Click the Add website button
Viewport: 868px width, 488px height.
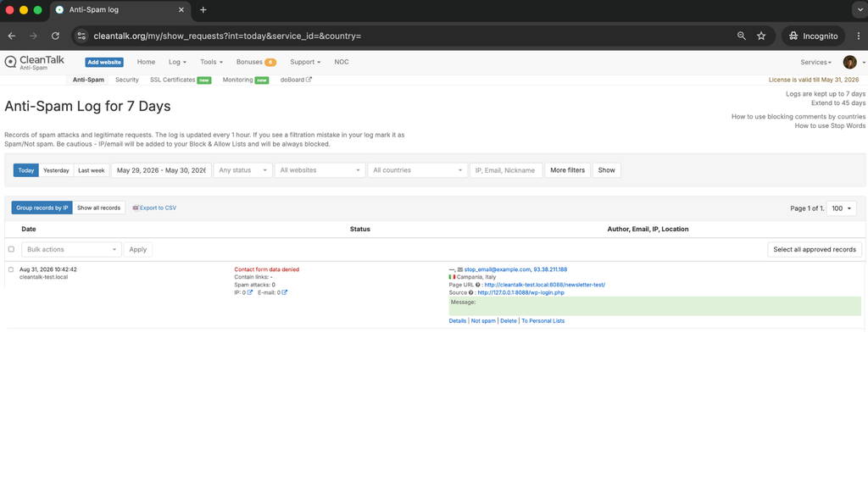click(104, 62)
